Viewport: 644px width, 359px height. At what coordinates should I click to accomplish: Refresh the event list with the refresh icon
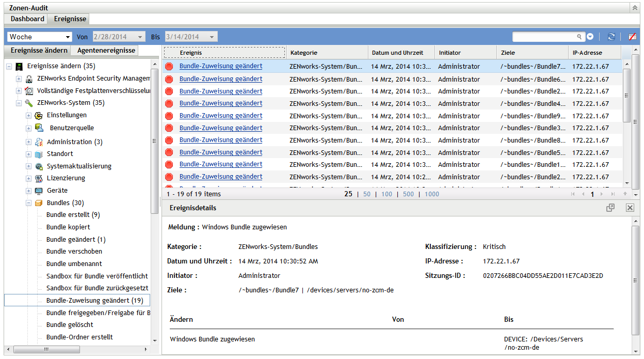[x=611, y=37]
